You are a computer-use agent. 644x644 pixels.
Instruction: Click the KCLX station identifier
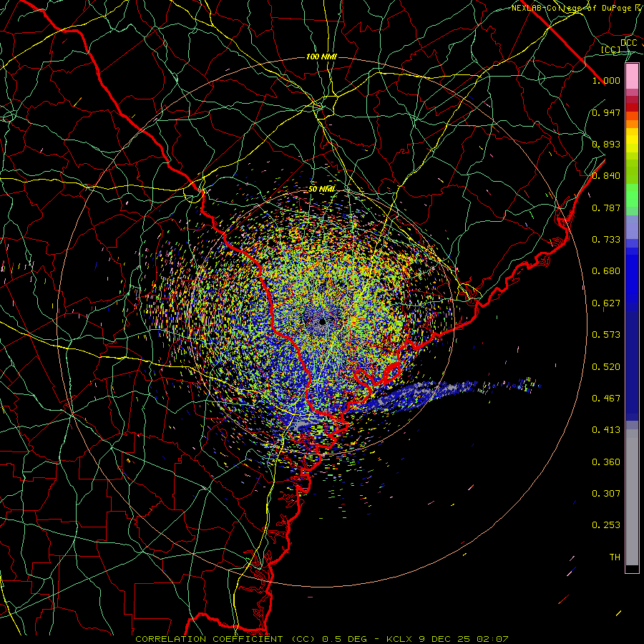click(x=401, y=639)
